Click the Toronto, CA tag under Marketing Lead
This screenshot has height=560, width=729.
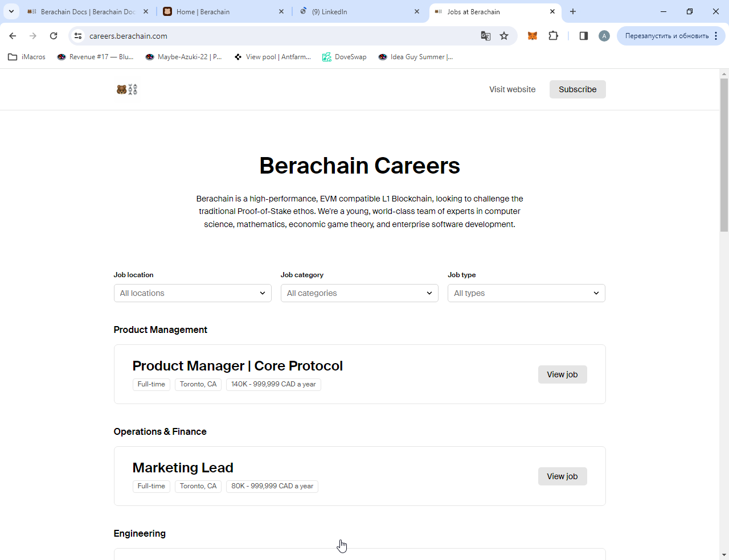[198, 486]
